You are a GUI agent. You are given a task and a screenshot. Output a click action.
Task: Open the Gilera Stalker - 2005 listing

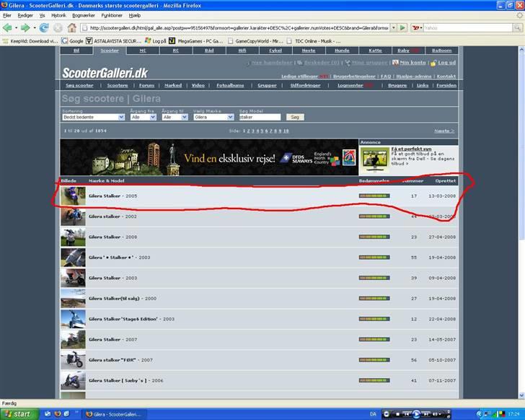point(105,196)
